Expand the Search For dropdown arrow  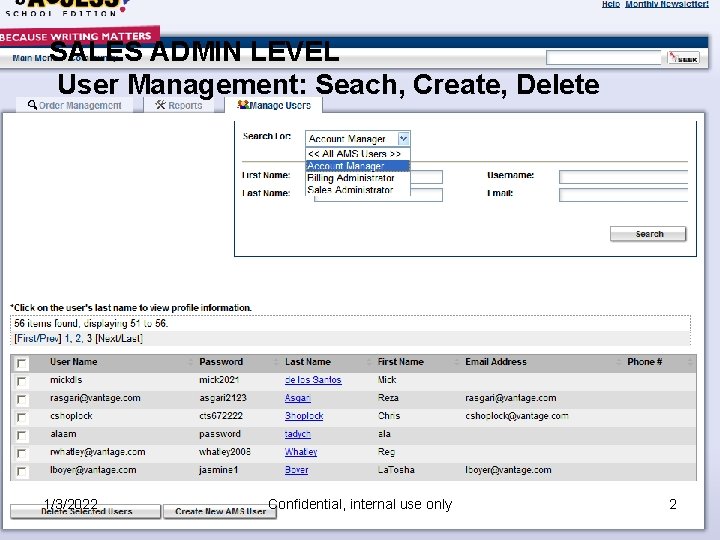coord(403,138)
